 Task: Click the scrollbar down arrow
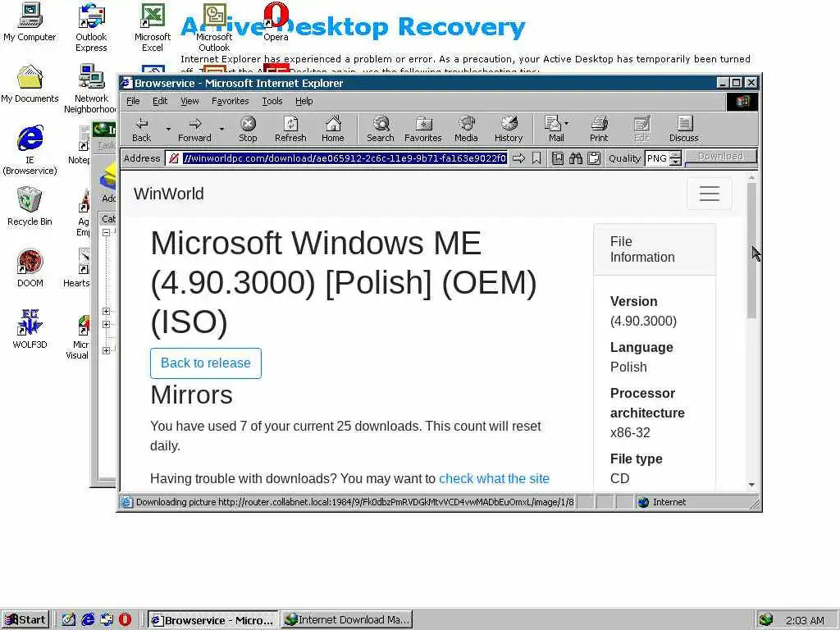(x=751, y=484)
